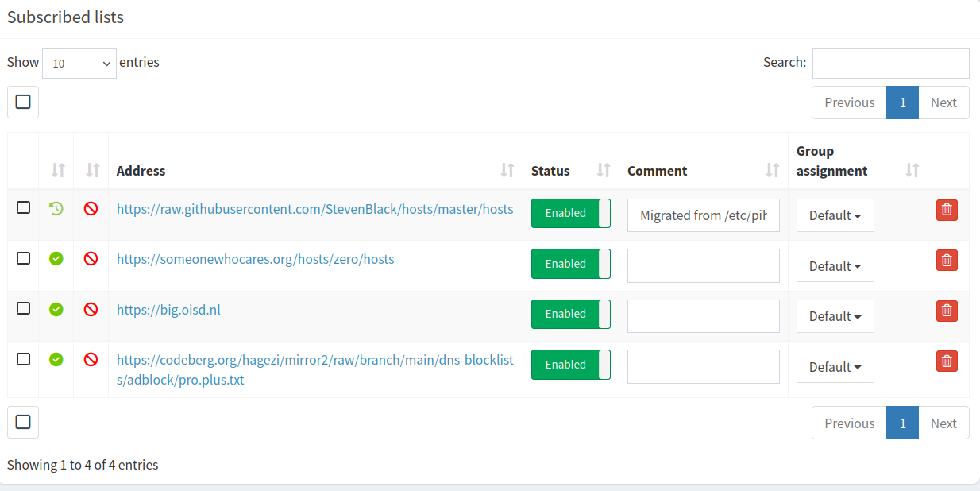The width and height of the screenshot is (980, 491).
Task: Open the big.oisd.nl address link
Action: click(168, 310)
